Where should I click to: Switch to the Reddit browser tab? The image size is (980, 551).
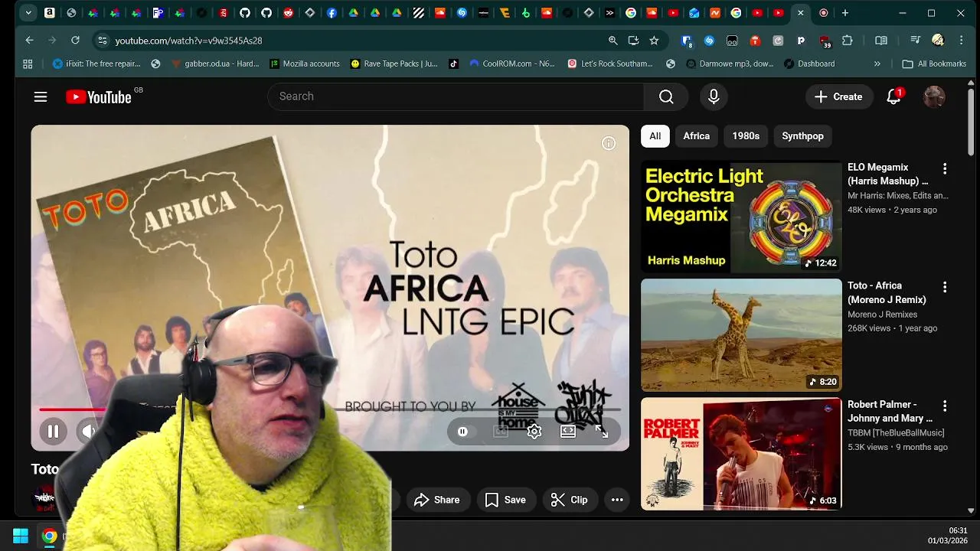pos(288,13)
